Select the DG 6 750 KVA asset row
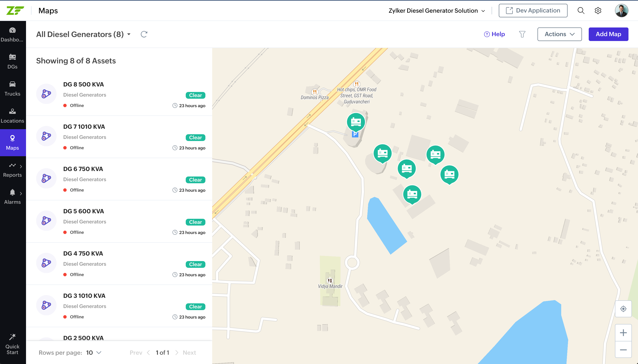Viewport: 638px width, 364px height. pyautogui.click(x=119, y=179)
